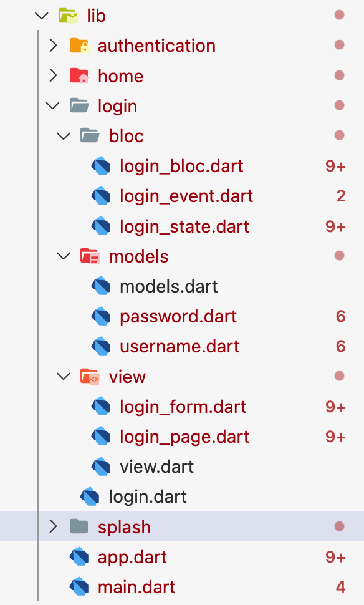This screenshot has width=364, height=605.
Task: Click the authentication folder lock icon
Action: tap(79, 46)
